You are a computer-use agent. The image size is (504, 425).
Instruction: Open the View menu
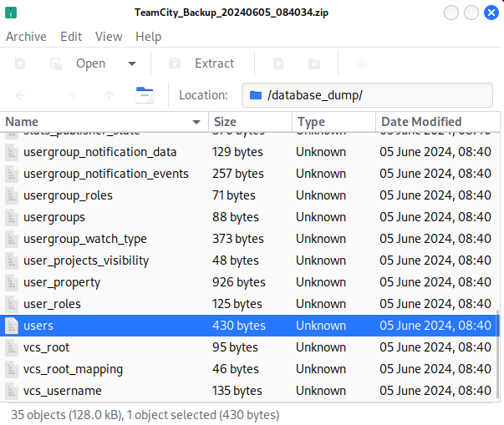109,37
